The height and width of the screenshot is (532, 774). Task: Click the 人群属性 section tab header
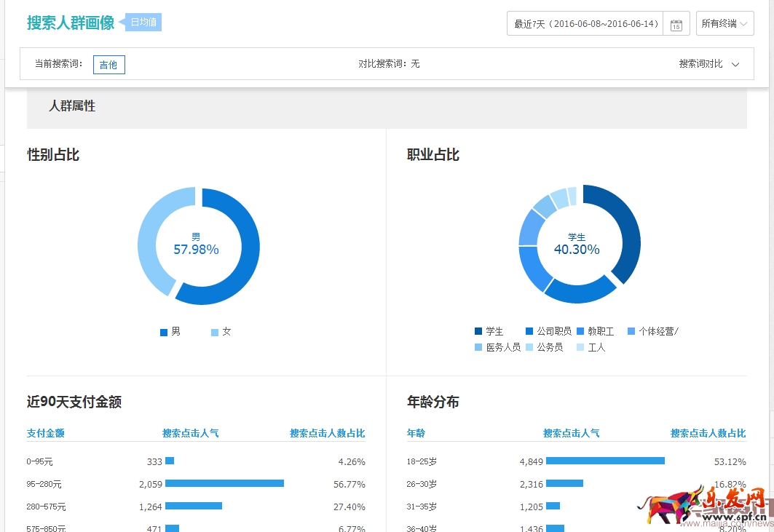[x=72, y=106]
